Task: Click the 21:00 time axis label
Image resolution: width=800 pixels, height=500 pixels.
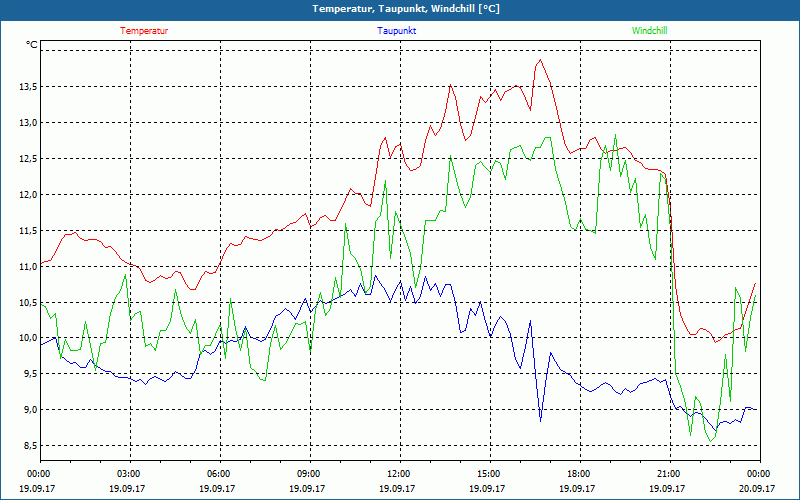Action: point(670,474)
